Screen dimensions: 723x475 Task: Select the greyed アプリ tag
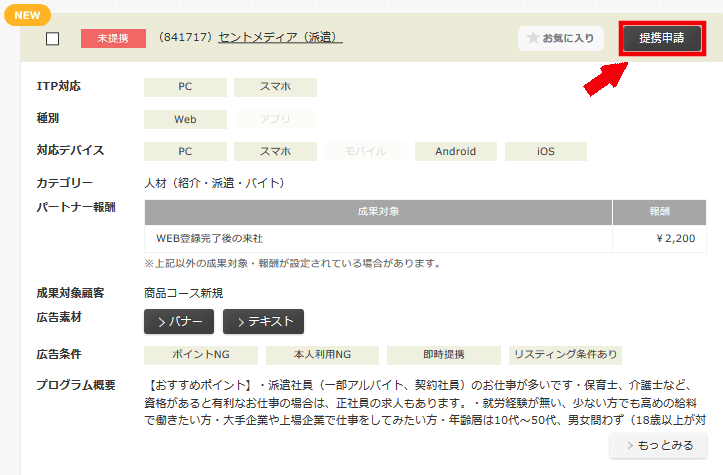[275, 119]
